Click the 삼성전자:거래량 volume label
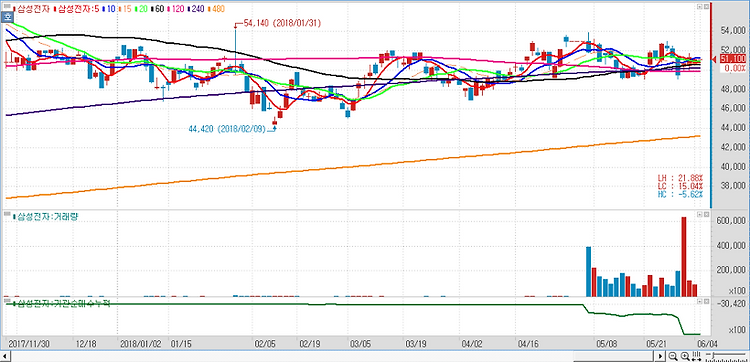 47,217
